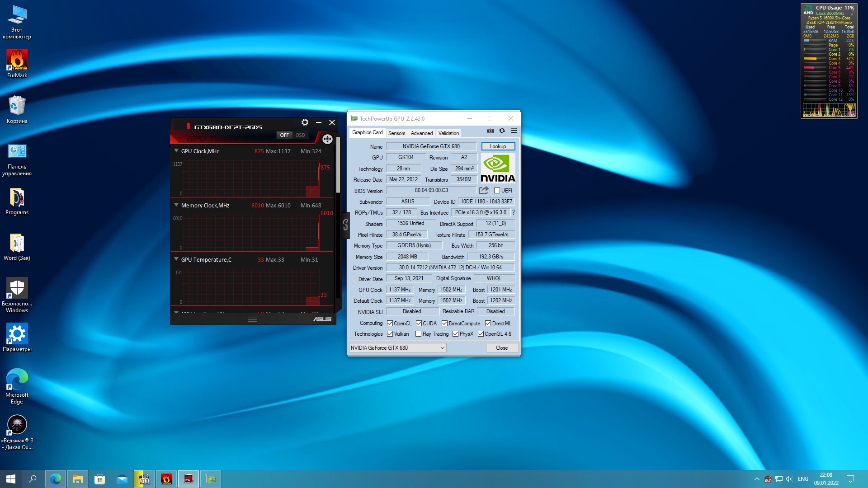Click the GPU-Z refresh icon
Image resolution: width=868 pixels, height=488 pixels.
coord(502,131)
